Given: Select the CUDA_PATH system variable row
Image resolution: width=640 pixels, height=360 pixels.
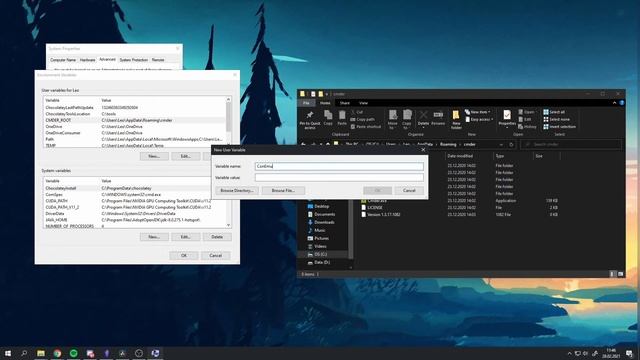Looking at the screenshot, I should pos(135,201).
